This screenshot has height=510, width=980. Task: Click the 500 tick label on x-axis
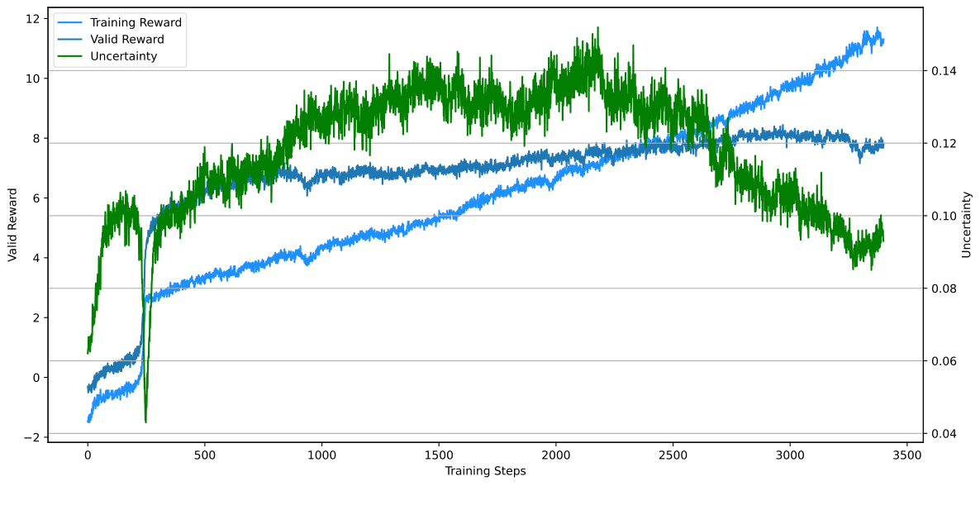(x=204, y=455)
